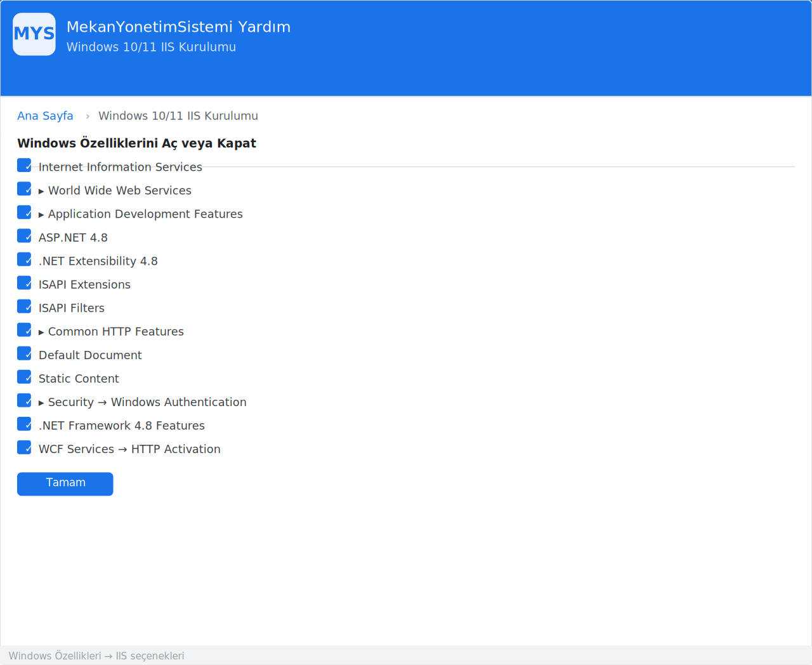This screenshot has height=665, width=812.
Task: Toggle WCF Services HTTP Activation checkbox
Action: pos(24,447)
